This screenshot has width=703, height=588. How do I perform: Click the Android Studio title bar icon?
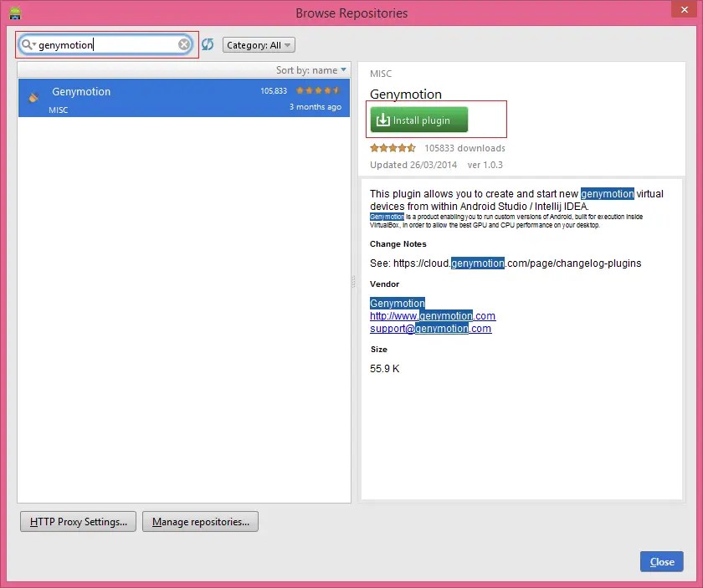[x=15, y=13]
